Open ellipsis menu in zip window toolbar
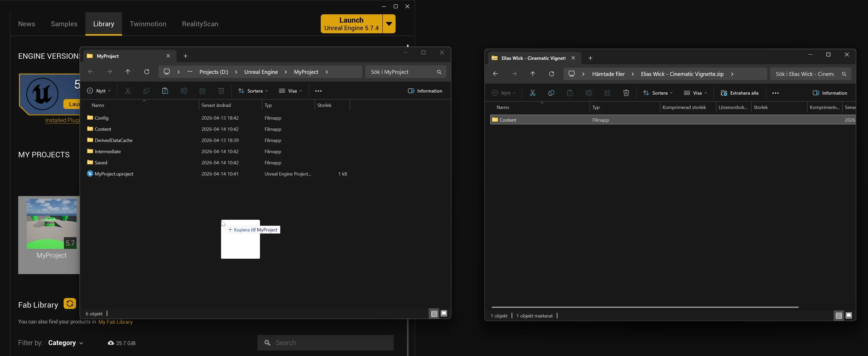The width and height of the screenshot is (868, 356). 775,93
